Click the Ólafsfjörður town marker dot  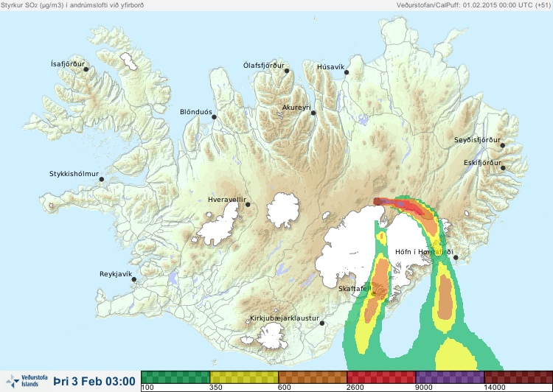click(287, 71)
